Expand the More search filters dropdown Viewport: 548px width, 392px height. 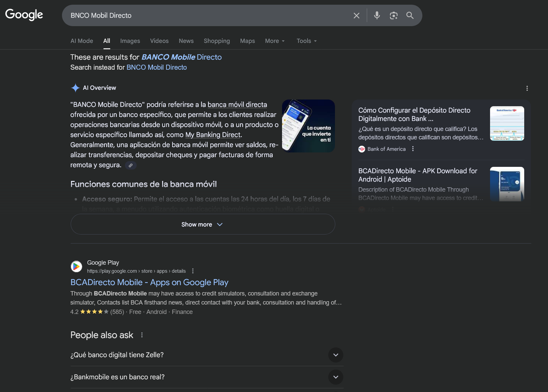[x=275, y=41]
